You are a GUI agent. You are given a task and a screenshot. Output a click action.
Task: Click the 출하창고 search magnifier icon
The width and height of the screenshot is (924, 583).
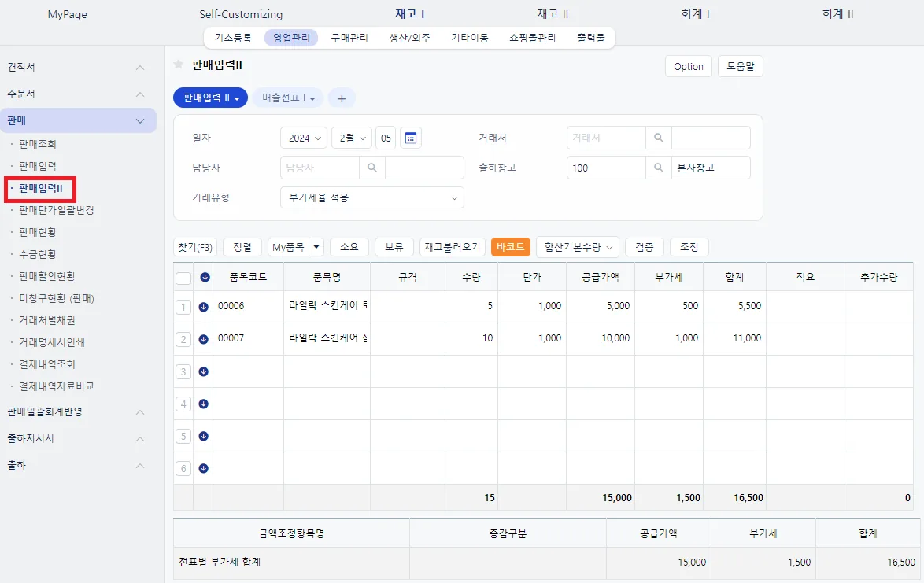pos(658,168)
